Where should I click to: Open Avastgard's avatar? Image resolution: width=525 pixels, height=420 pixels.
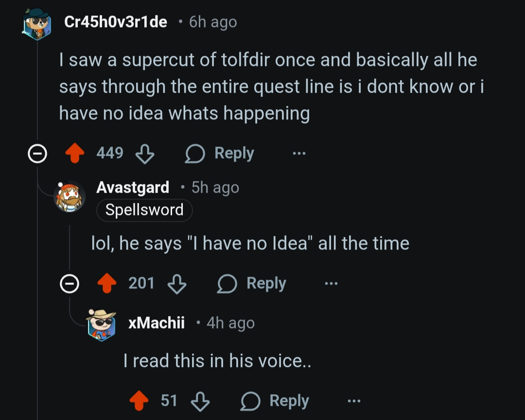click(69, 197)
